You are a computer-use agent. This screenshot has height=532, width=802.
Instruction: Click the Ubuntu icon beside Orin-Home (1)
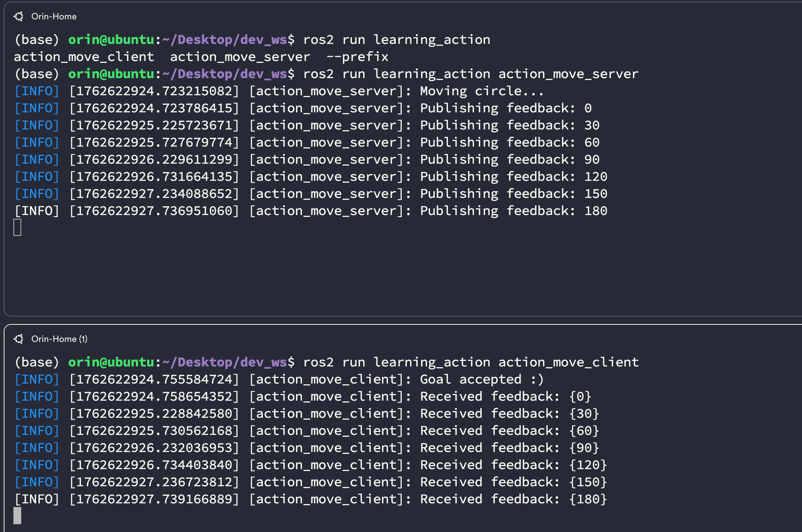tap(18, 339)
